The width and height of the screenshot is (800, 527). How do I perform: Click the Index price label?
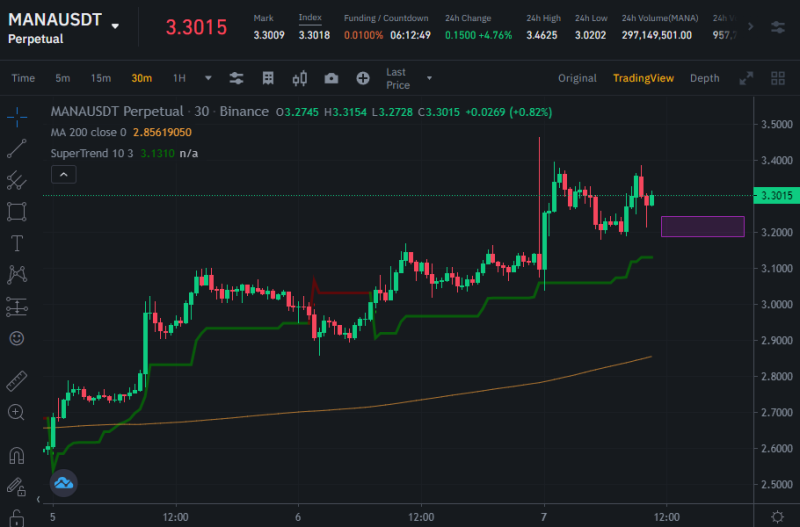pos(310,17)
